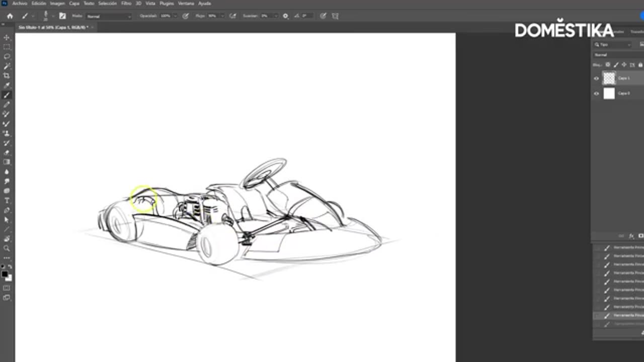Open the Flujo percentage dropdown

coord(222,16)
